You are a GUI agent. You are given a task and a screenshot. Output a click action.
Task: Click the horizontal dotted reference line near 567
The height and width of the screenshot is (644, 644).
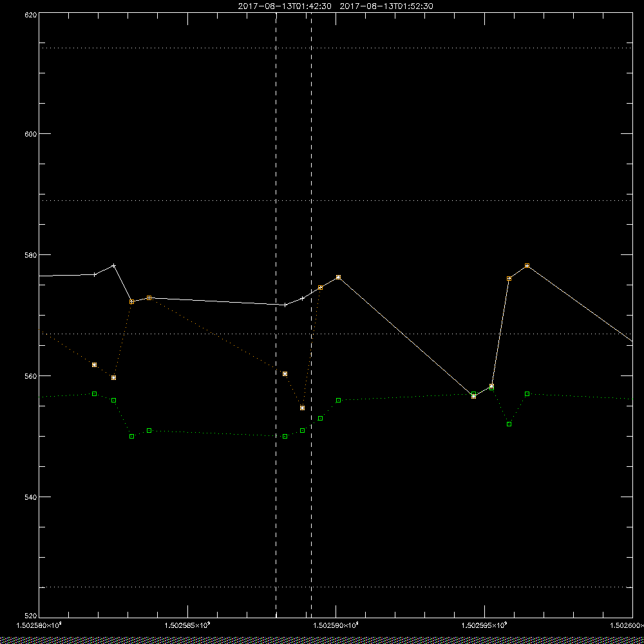coord(336,334)
